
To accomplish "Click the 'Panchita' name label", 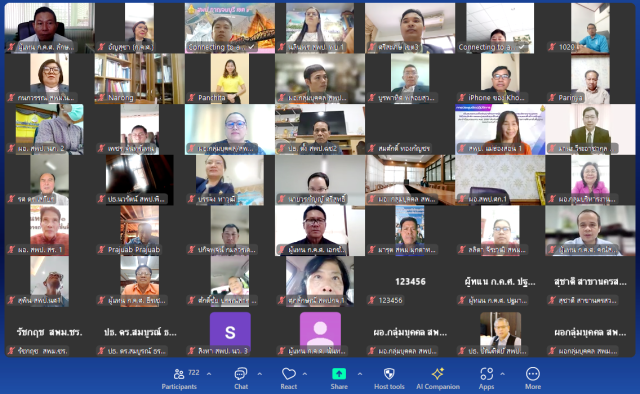I will coord(211,98).
